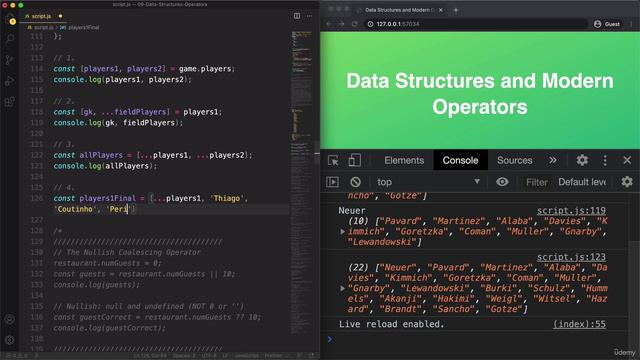Open the Accounts icon in the activity bar
The image size is (640, 360).
click(10, 319)
